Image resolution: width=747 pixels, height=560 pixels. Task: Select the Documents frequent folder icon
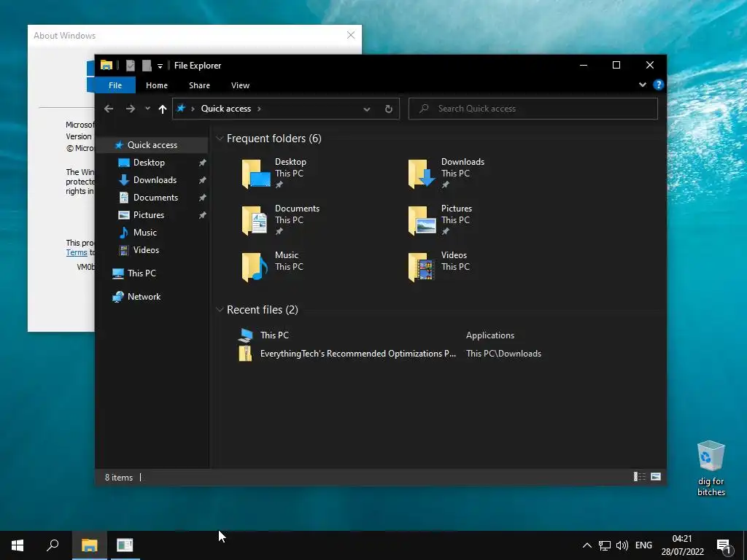tap(255, 220)
